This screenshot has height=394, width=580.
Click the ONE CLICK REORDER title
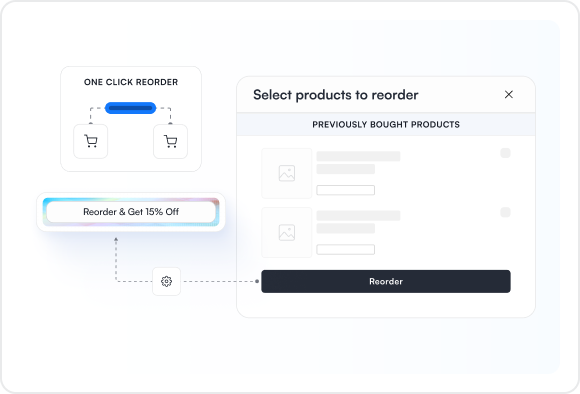[x=131, y=82]
